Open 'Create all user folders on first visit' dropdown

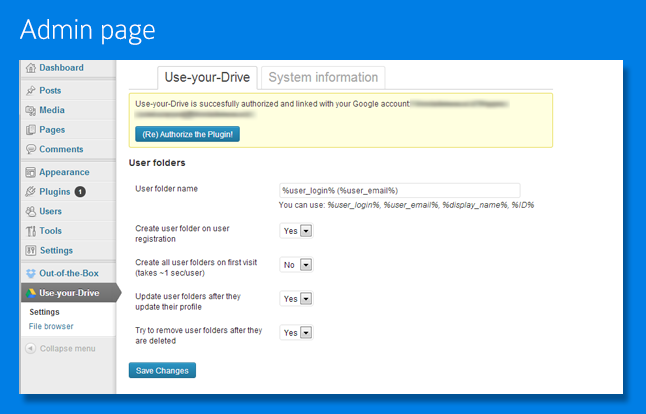pos(297,265)
